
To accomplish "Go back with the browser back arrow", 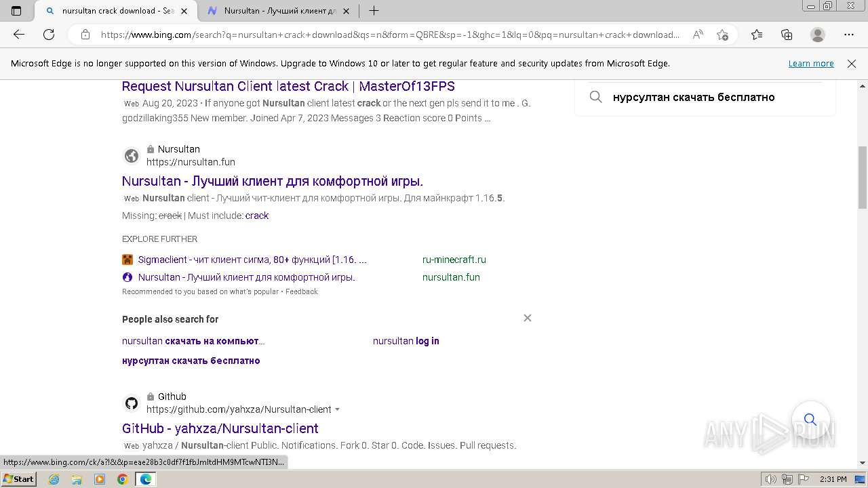I will (19, 35).
